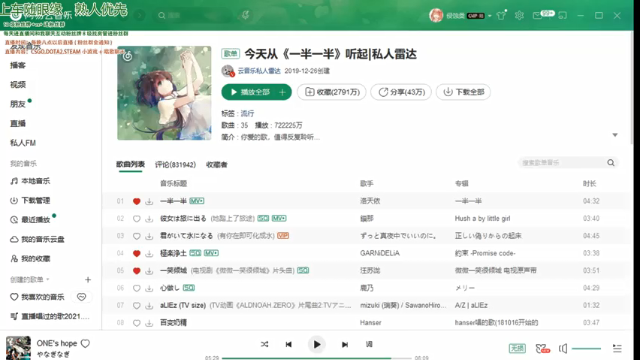Open the settings gear in title bar
The height and width of the screenshot is (360, 640).
(x=519, y=16)
